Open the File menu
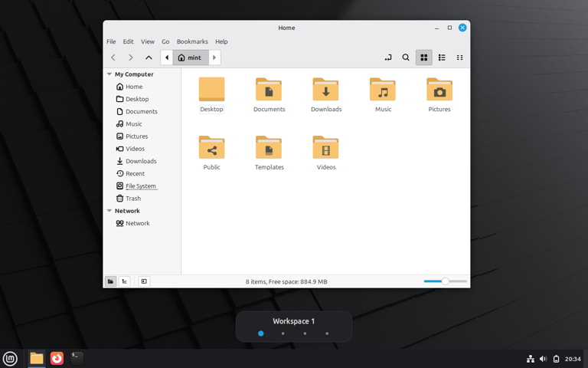The image size is (588, 368). [x=111, y=41]
